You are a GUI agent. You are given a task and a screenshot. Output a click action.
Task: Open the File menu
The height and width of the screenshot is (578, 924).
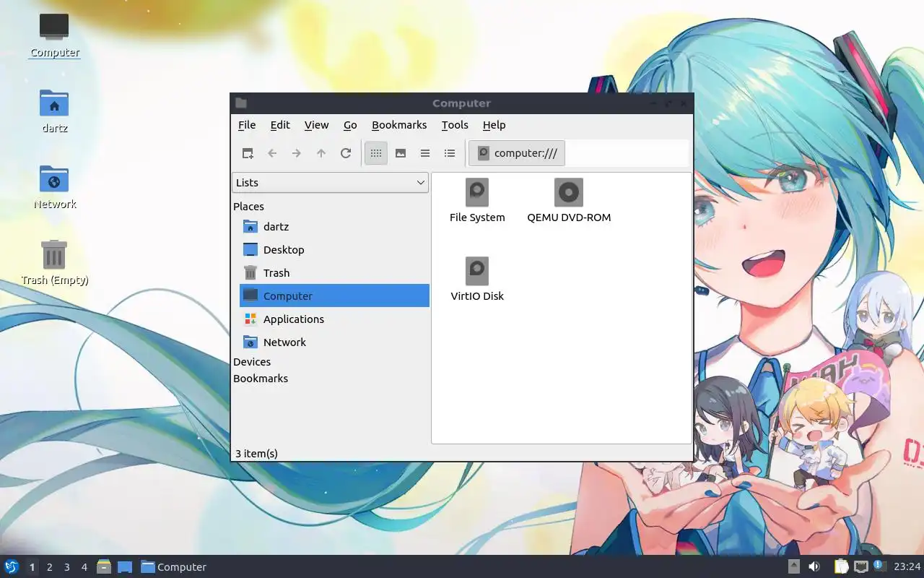(247, 125)
